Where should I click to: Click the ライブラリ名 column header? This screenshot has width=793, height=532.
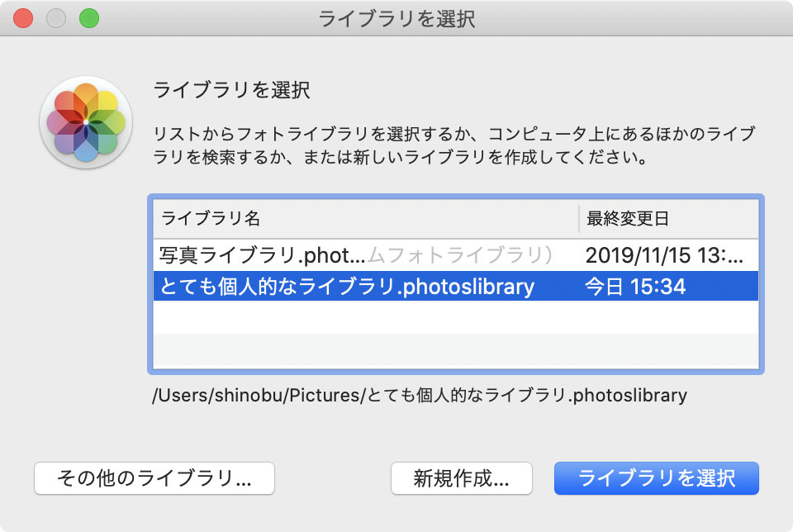(x=366, y=219)
